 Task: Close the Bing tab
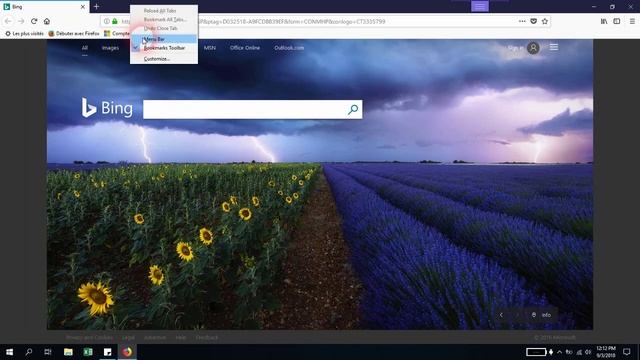coord(83,7)
